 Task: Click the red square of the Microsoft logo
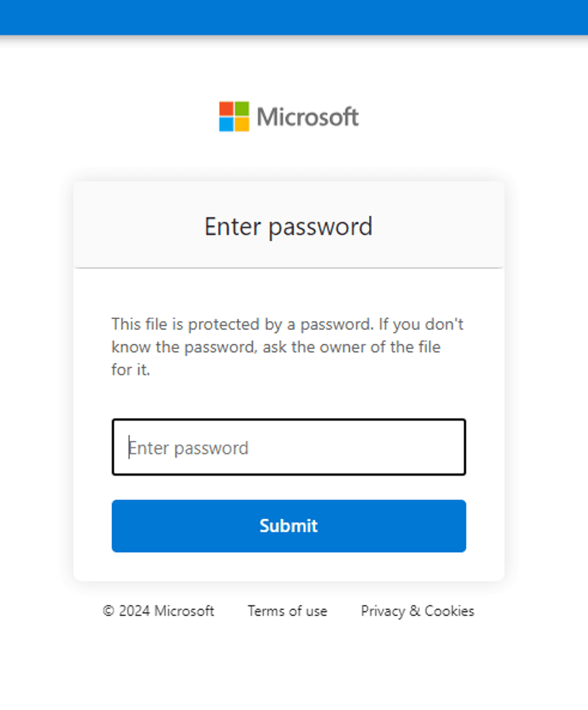(x=226, y=109)
